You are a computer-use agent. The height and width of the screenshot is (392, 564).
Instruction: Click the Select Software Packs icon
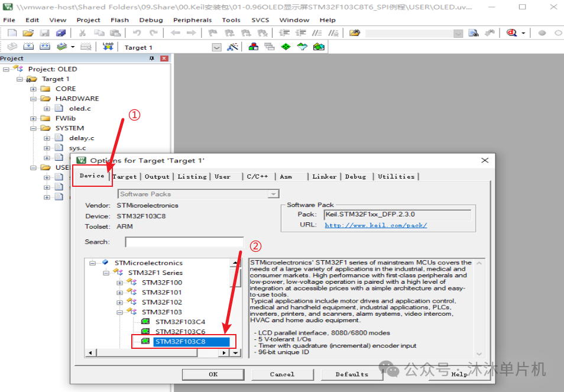[x=302, y=47]
